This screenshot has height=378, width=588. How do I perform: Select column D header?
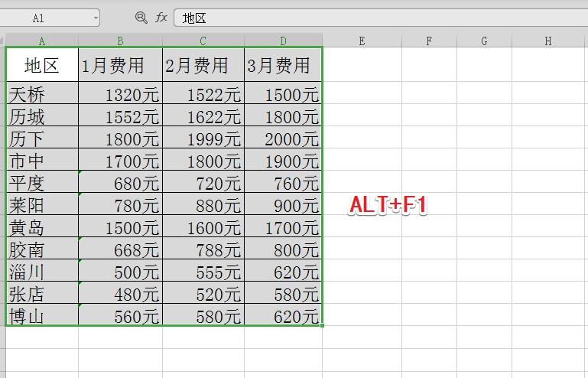(x=283, y=41)
